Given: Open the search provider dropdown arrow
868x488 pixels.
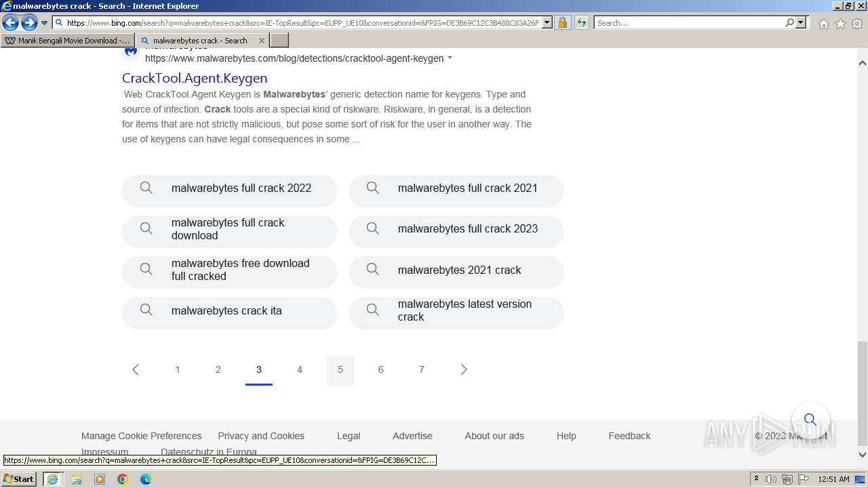Looking at the screenshot, I should [x=801, y=23].
